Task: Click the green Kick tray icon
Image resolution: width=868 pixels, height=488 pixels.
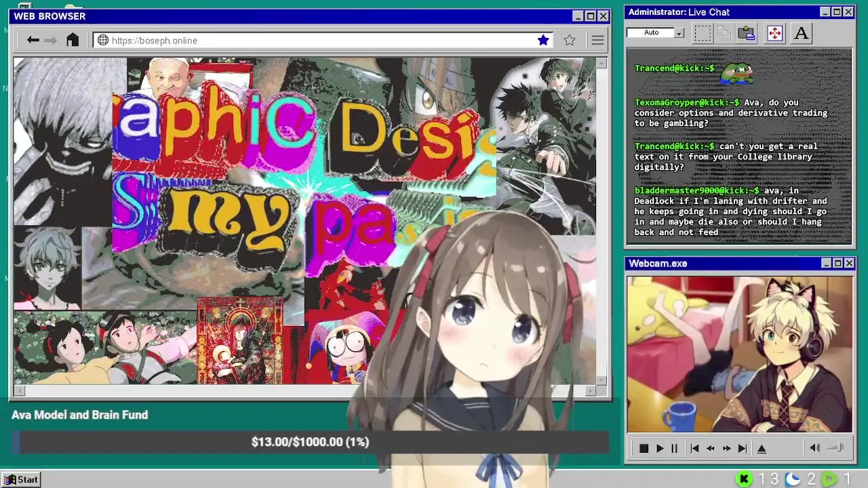Action: click(x=744, y=479)
